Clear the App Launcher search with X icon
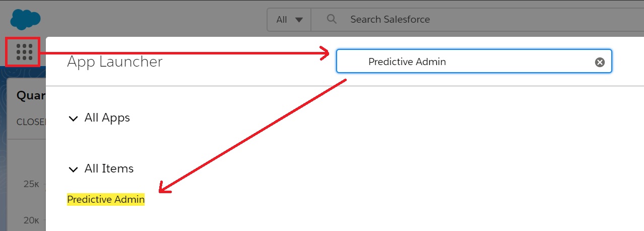This screenshot has width=644, height=231. click(600, 62)
